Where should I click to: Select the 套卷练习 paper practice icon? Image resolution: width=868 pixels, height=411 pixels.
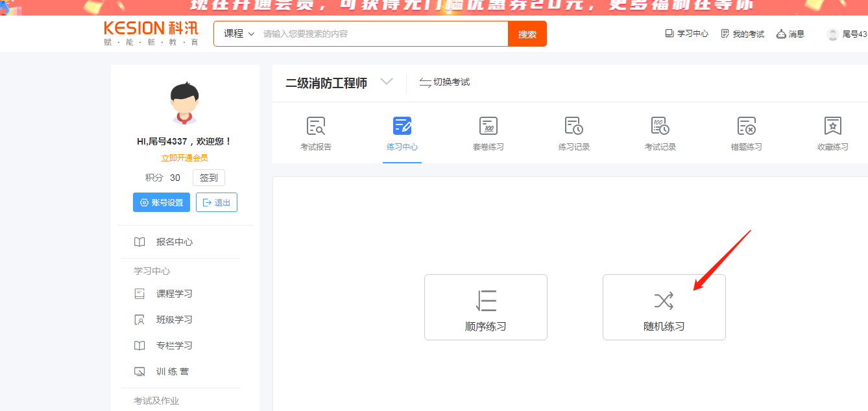point(488,126)
